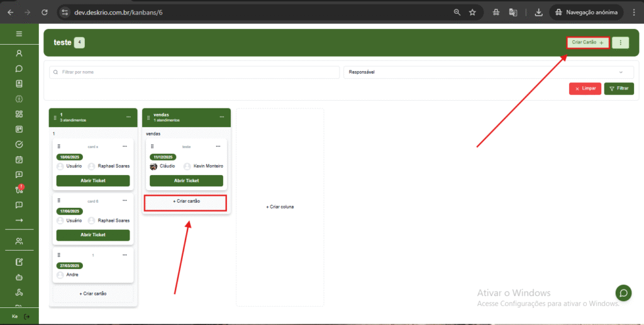Click the chat bubble icon in sidebar
The height and width of the screenshot is (325, 644).
[x=19, y=68]
